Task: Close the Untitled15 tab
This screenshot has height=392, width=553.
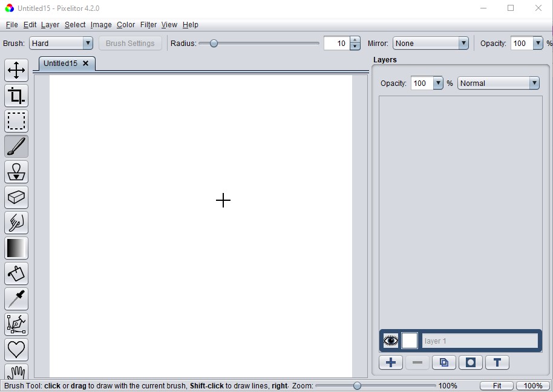Action: click(x=85, y=64)
